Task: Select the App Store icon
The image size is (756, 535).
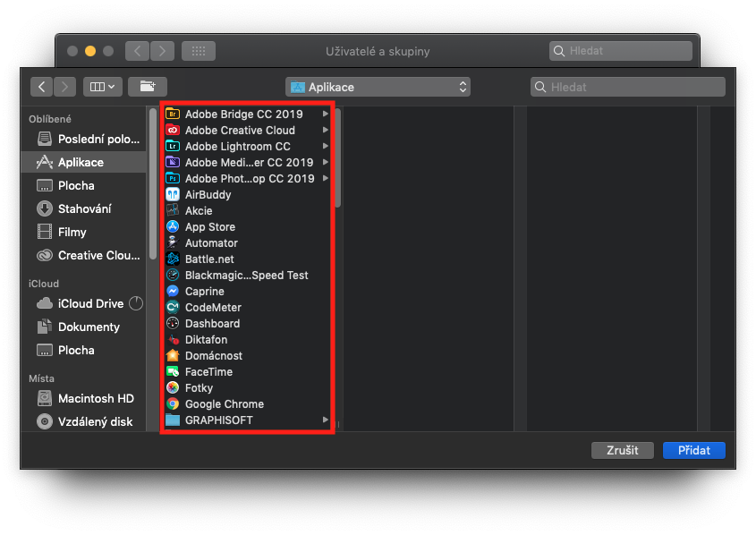Action: 173,226
